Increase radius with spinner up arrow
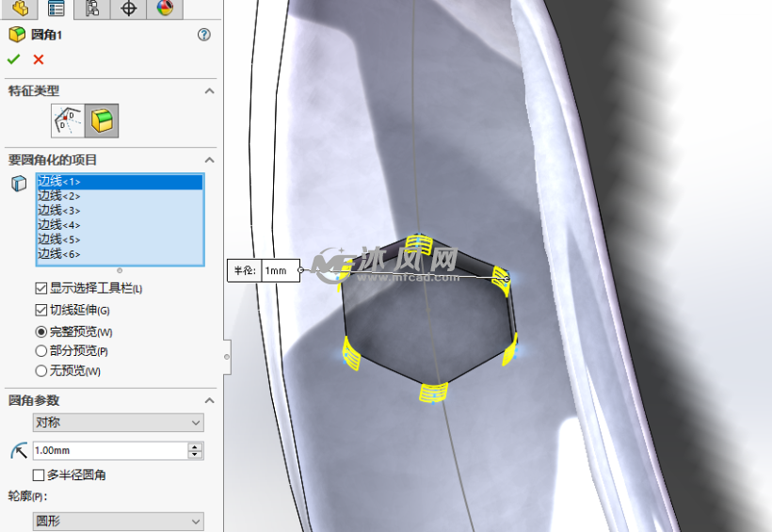The width and height of the screenshot is (772, 532). 195,446
